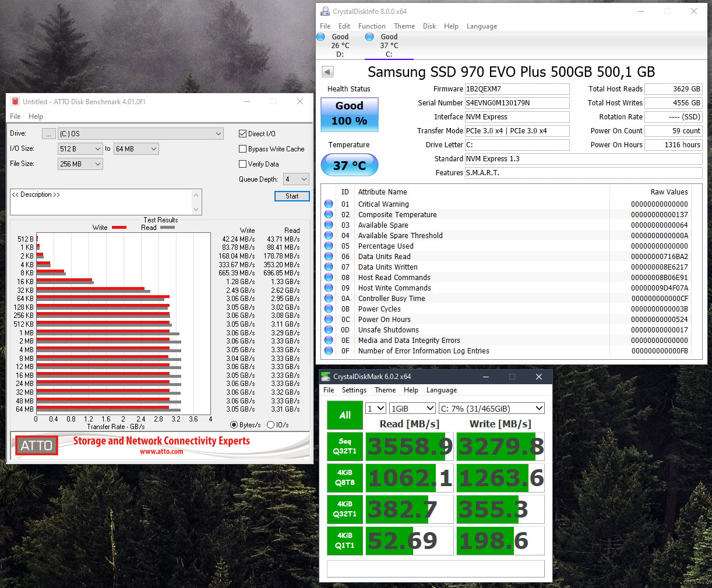Run the Seq Q32T1 test
The image size is (712, 588).
click(345, 447)
